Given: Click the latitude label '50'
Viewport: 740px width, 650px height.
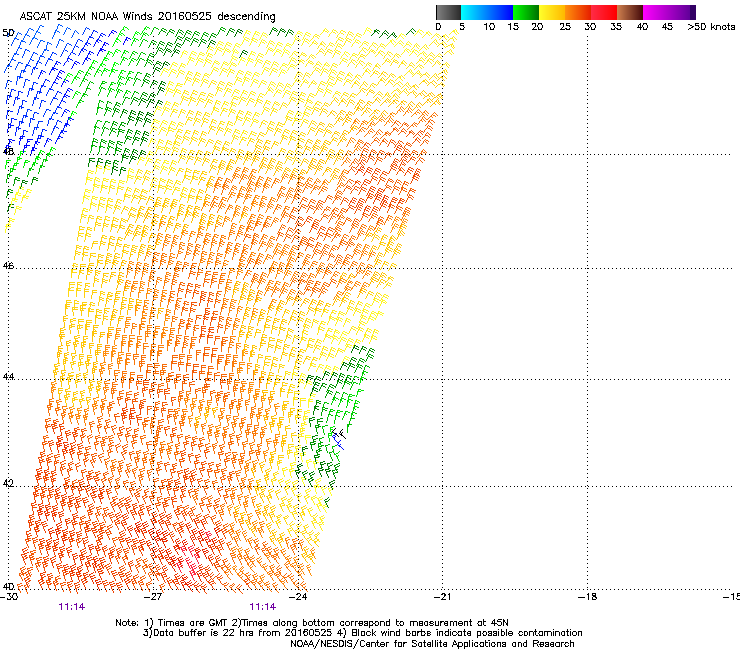Looking at the screenshot, I should click(x=8, y=33).
